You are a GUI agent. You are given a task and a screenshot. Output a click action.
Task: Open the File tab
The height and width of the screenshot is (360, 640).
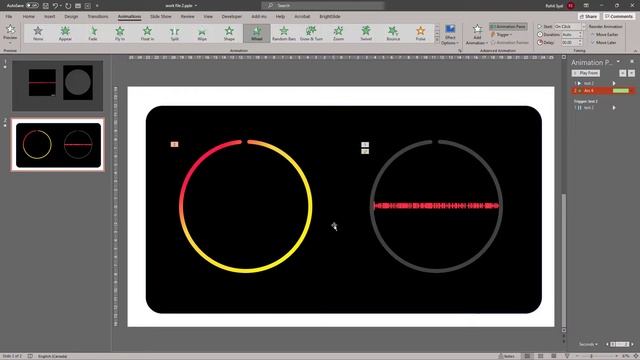[x=9, y=16]
